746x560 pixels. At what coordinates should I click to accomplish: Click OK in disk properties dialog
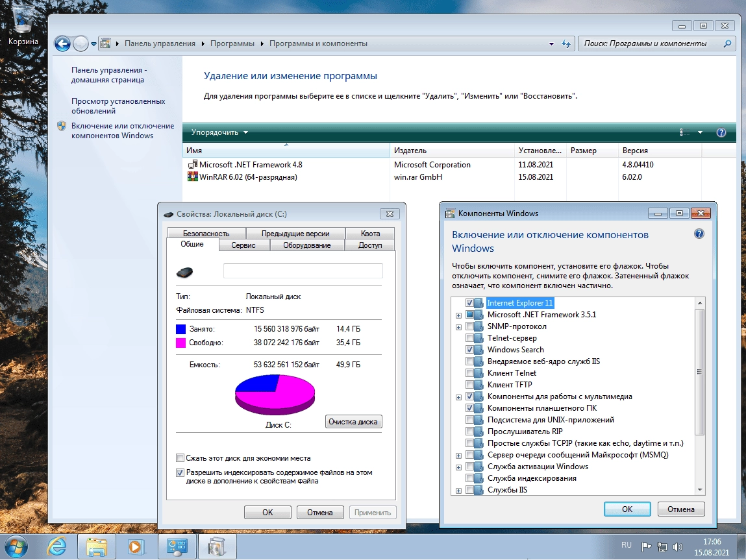point(267,513)
